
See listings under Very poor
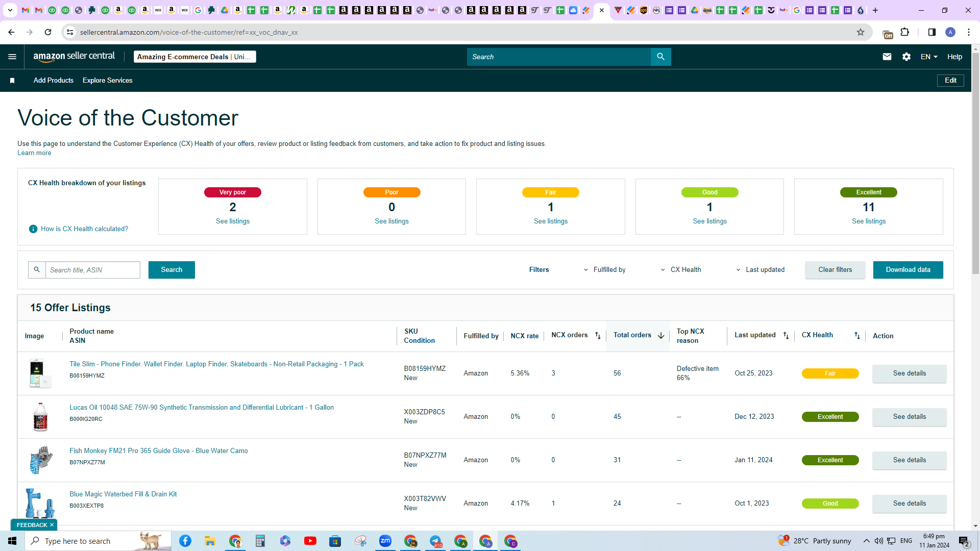click(233, 221)
